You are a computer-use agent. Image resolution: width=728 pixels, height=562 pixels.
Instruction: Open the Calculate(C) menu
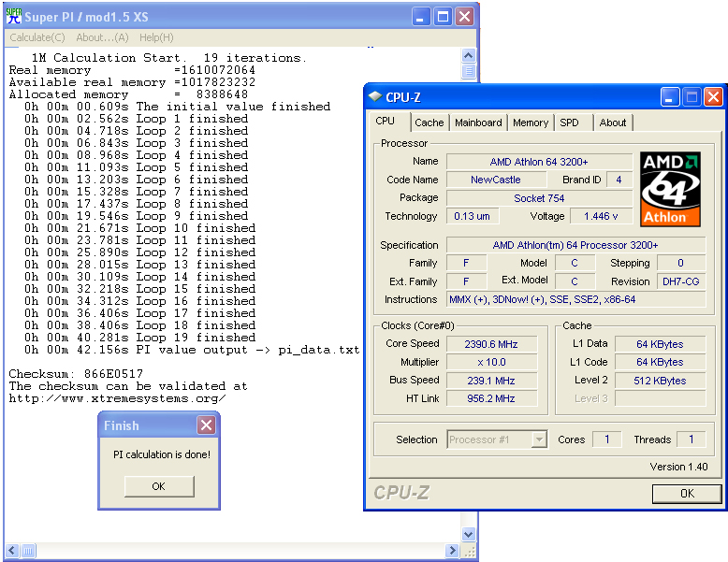(37, 37)
